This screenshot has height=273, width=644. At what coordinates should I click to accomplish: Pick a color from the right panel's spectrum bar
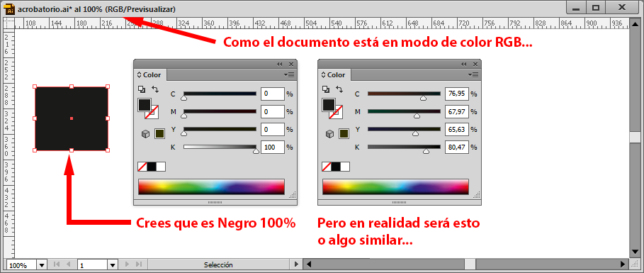pos(395,186)
